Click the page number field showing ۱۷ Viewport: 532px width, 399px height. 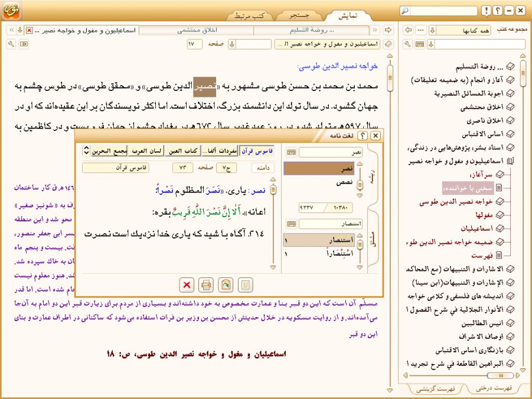pos(194,44)
